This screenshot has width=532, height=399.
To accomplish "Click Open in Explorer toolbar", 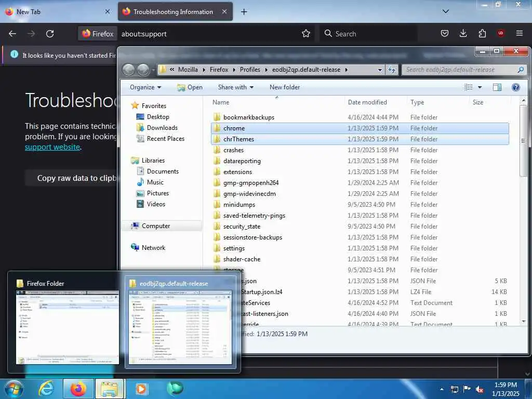I will [x=190, y=87].
